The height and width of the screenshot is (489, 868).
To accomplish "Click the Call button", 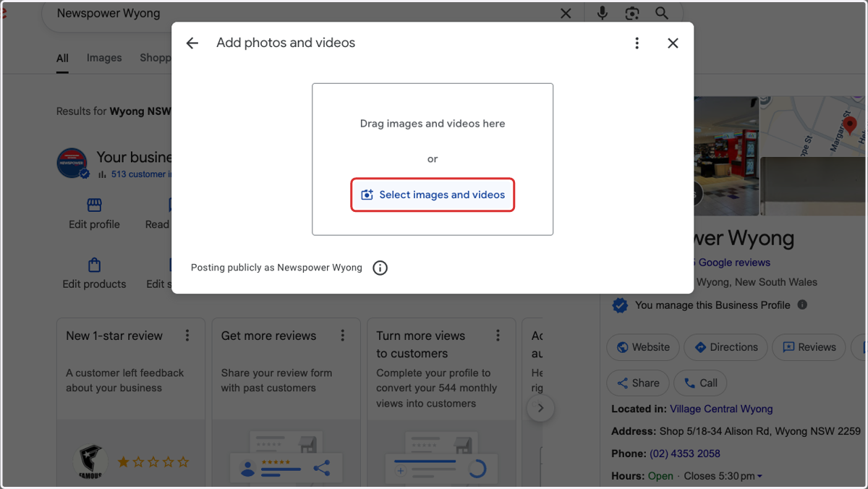I will point(700,383).
